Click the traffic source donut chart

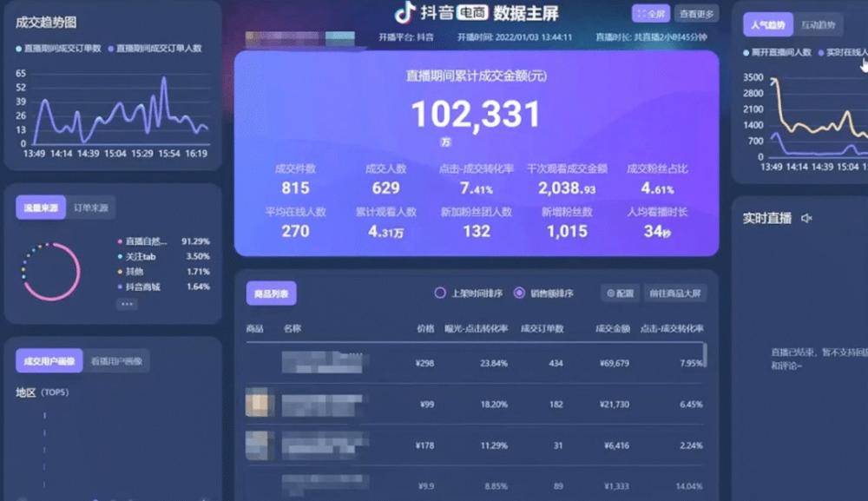(51, 272)
